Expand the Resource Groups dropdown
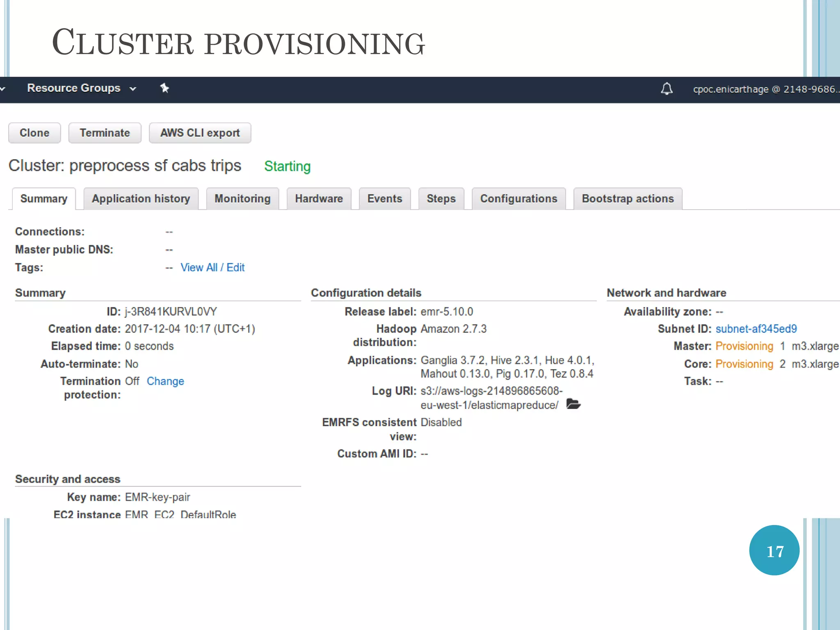The height and width of the screenshot is (630, 840). 81,88
